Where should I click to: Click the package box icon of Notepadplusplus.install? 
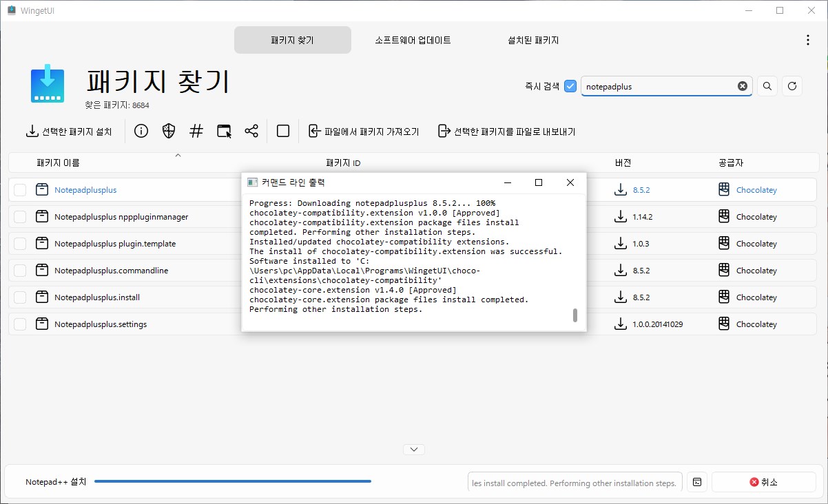pyautogui.click(x=42, y=297)
